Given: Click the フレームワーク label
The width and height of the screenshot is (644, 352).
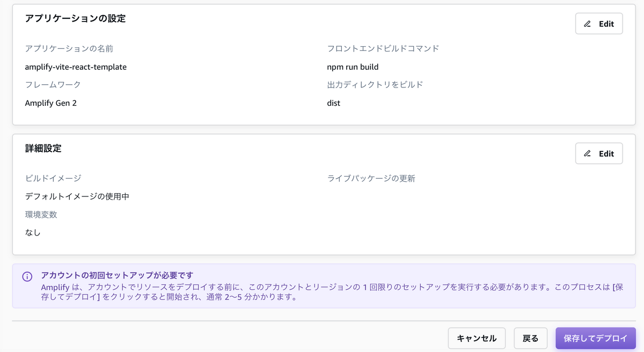Looking at the screenshot, I should [x=53, y=85].
